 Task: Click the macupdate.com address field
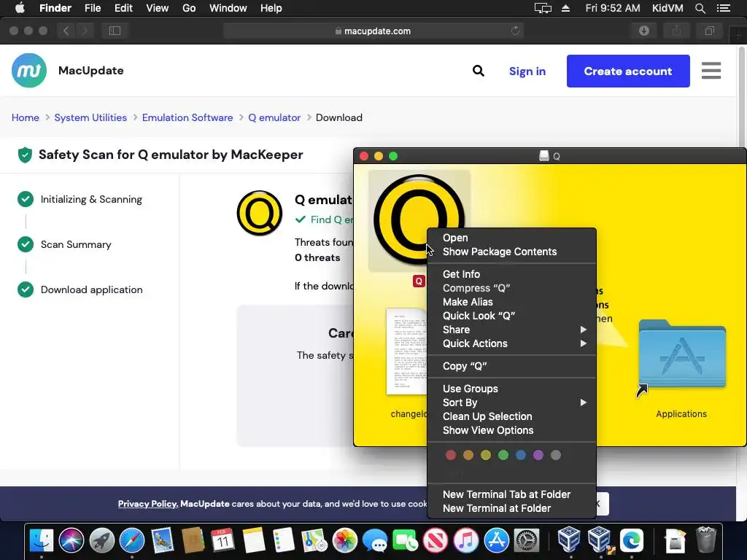coord(373,31)
